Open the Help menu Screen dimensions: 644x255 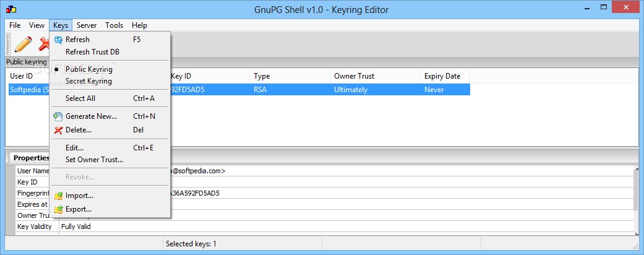139,25
